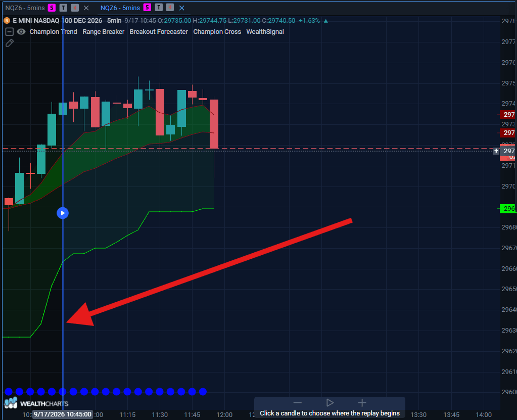Click the H badge on the active NQZ6 tab
Viewport: 517px width, 420px height.
point(170,8)
